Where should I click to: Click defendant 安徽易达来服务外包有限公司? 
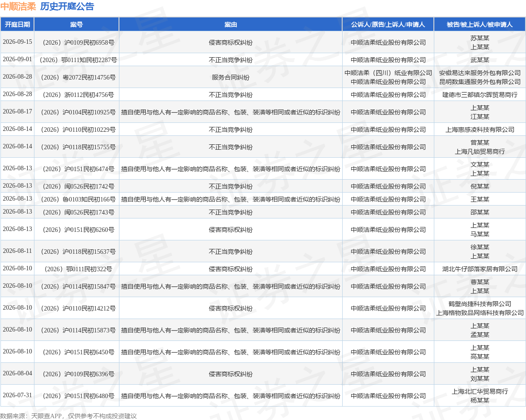479,73
